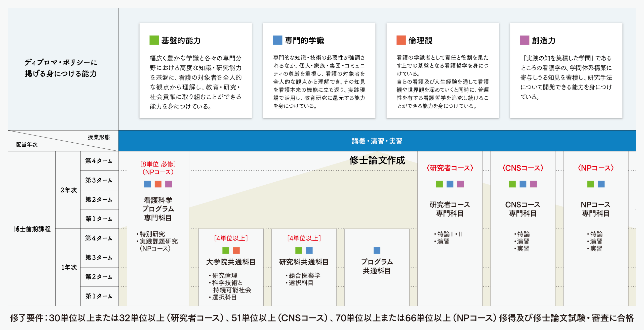The width and height of the screenshot is (644, 330).
Task: Select the 看護科学プログラム専門科目 title
Action: pyautogui.click(x=158, y=209)
